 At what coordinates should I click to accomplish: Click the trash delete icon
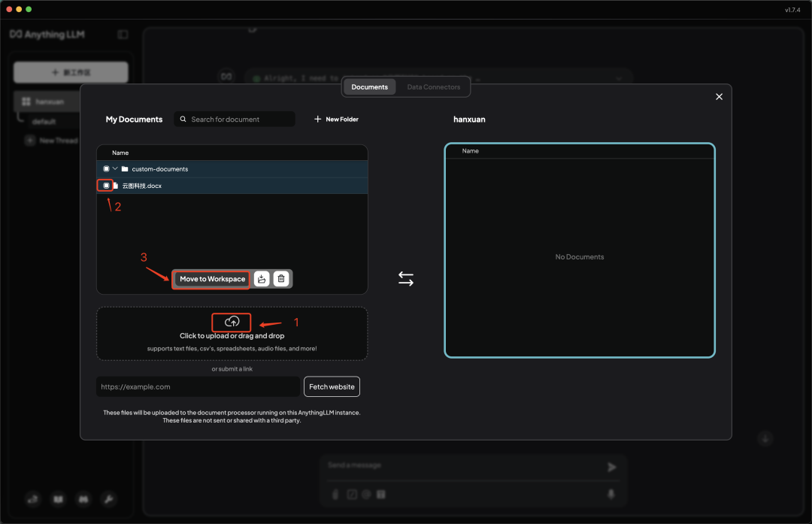tap(281, 279)
